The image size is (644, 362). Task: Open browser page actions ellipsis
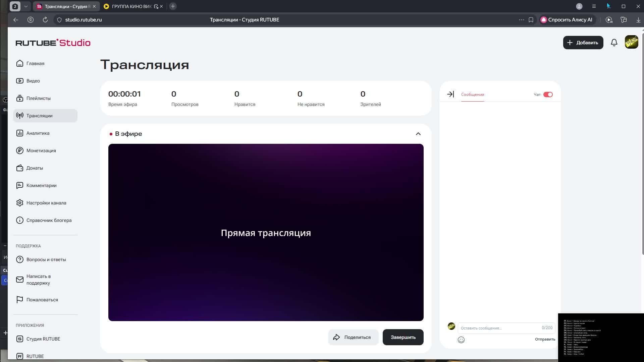tap(522, 20)
